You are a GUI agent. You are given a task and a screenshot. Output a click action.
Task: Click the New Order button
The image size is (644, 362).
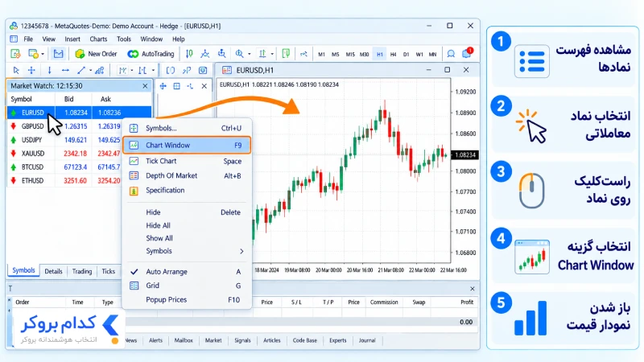(x=96, y=54)
